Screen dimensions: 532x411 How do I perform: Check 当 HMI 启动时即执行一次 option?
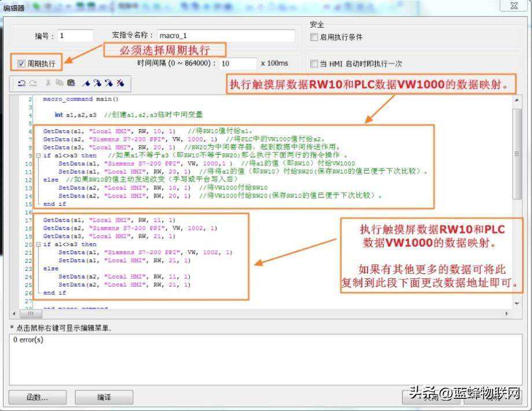[314, 64]
